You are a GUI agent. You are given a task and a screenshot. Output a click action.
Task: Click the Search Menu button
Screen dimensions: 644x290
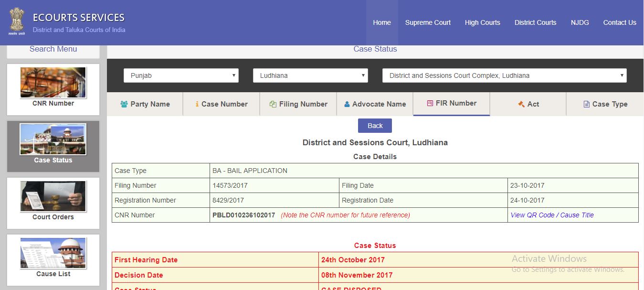pos(53,49)
